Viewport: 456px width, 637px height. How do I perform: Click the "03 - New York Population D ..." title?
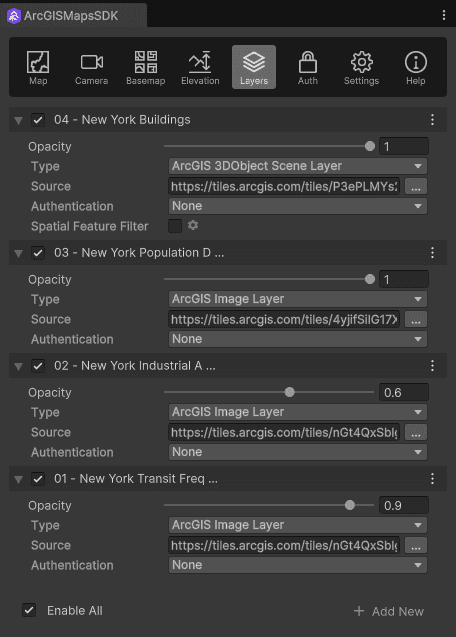139,253
